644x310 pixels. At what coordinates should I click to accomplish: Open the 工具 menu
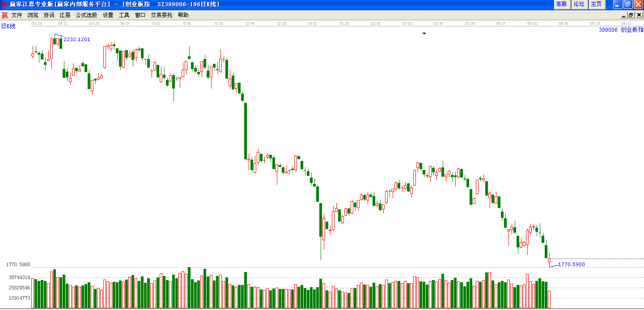(x=124, y=15)
